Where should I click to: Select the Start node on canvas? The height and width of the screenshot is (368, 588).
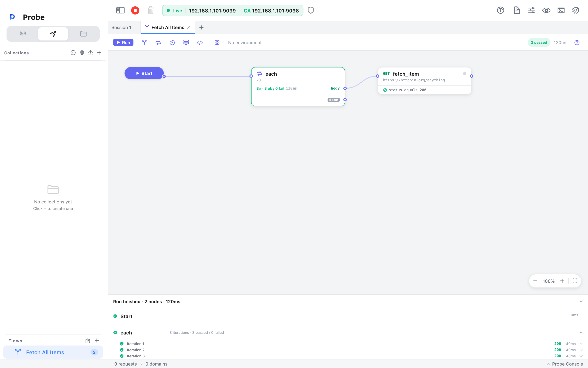click(x=144, y=73)
